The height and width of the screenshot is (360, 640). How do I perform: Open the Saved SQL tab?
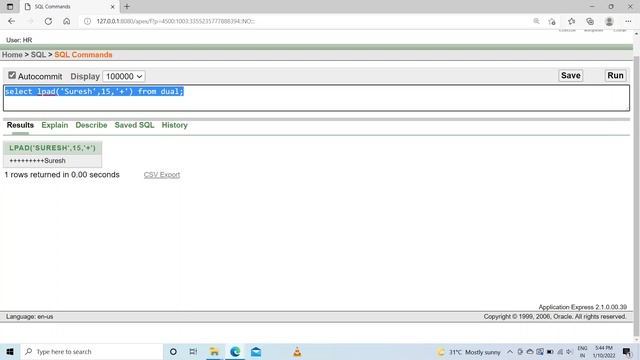click(x=134, y=125)
